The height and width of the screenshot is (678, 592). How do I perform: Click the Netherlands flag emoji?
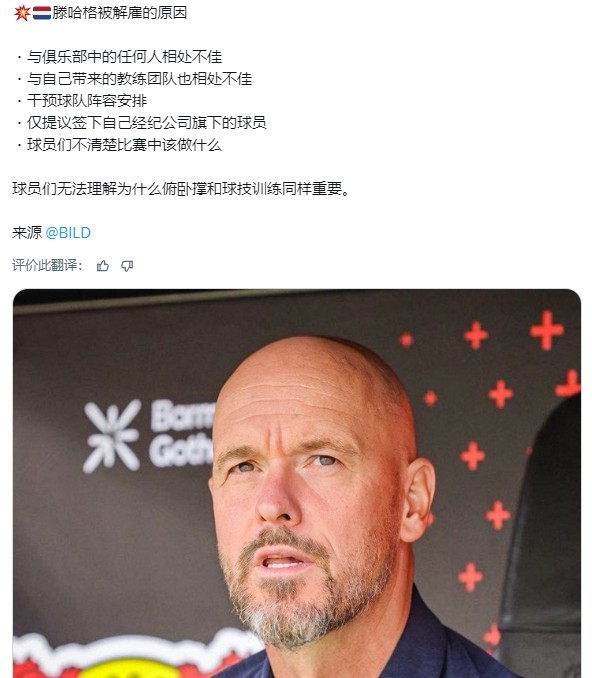pos(42,13)
